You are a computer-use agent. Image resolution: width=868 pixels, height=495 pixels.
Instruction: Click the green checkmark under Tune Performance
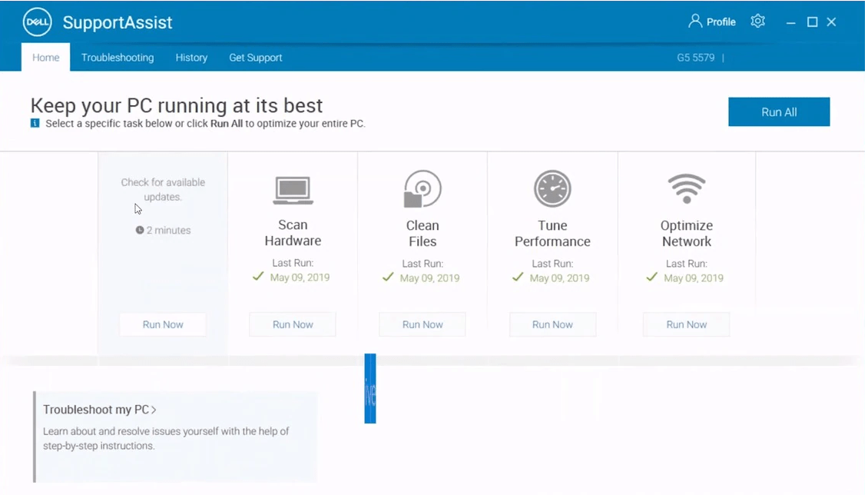point(518,276)
